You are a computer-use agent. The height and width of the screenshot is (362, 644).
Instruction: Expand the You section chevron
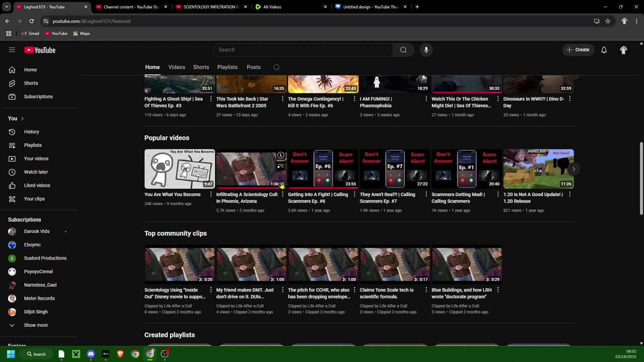[x=22, y=119]
